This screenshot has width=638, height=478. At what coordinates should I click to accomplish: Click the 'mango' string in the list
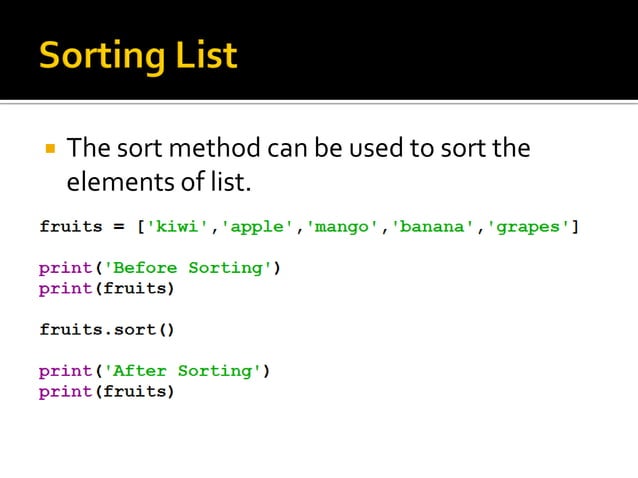click(x=347, y=226)
